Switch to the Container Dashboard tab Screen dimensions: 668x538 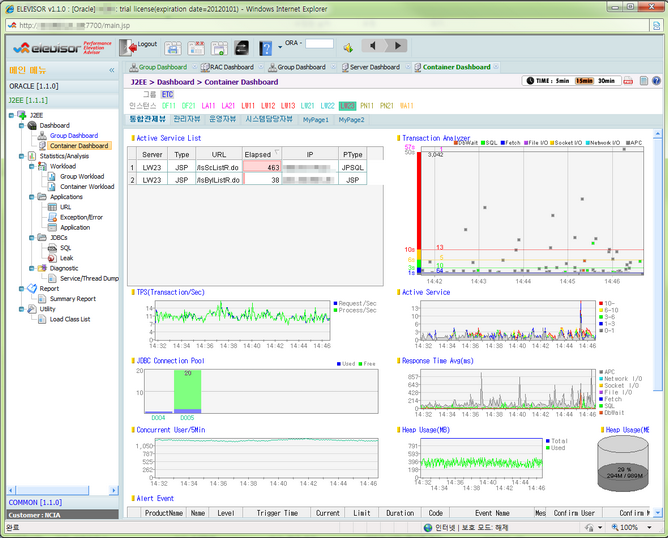click(x=452, y=67)
